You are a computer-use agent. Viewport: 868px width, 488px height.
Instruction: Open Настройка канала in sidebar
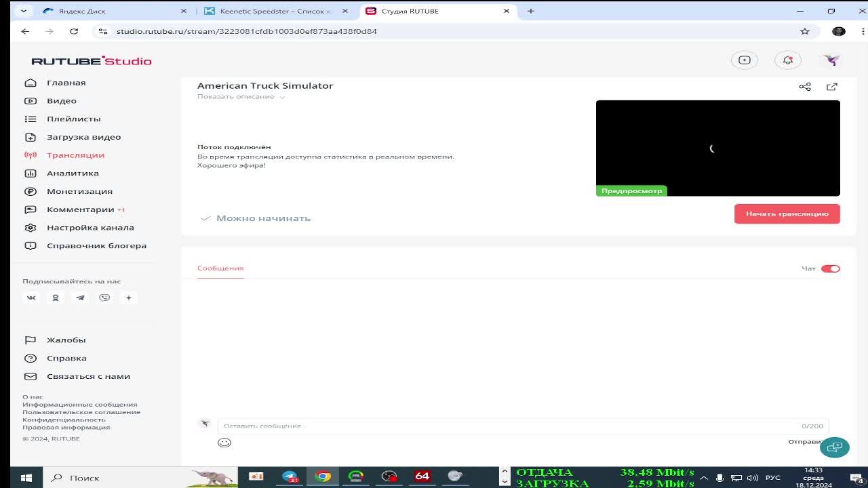90,228
